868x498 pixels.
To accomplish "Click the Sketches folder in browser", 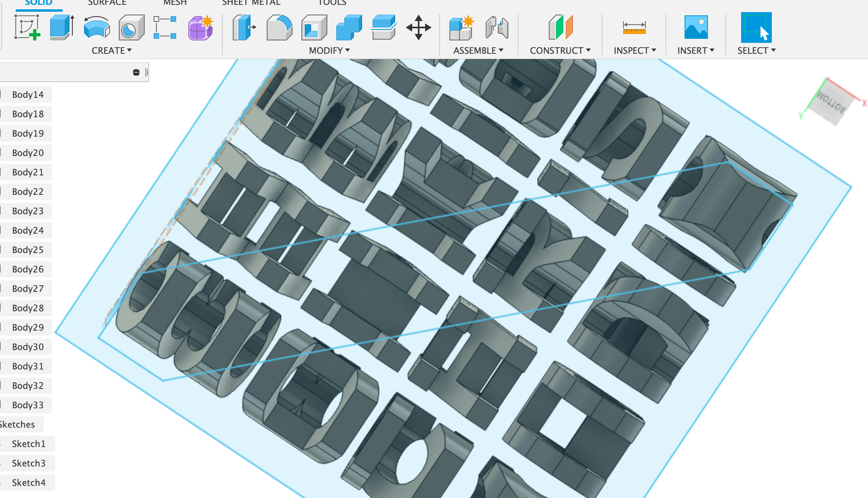I will pyautogui.click(x=18, y=424).
